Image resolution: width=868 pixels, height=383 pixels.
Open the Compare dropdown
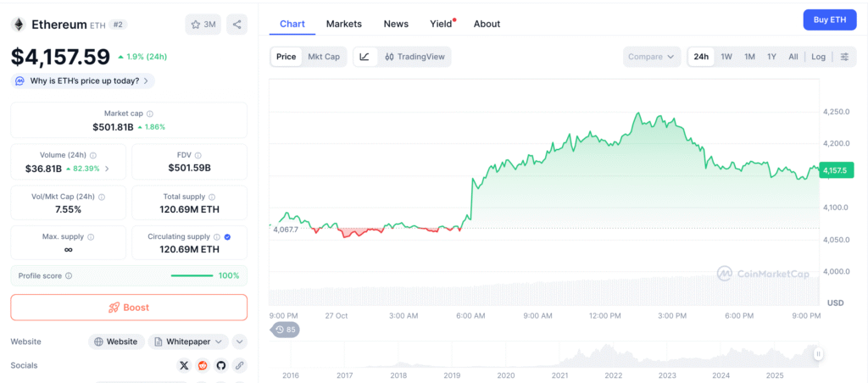click(652, 57)
